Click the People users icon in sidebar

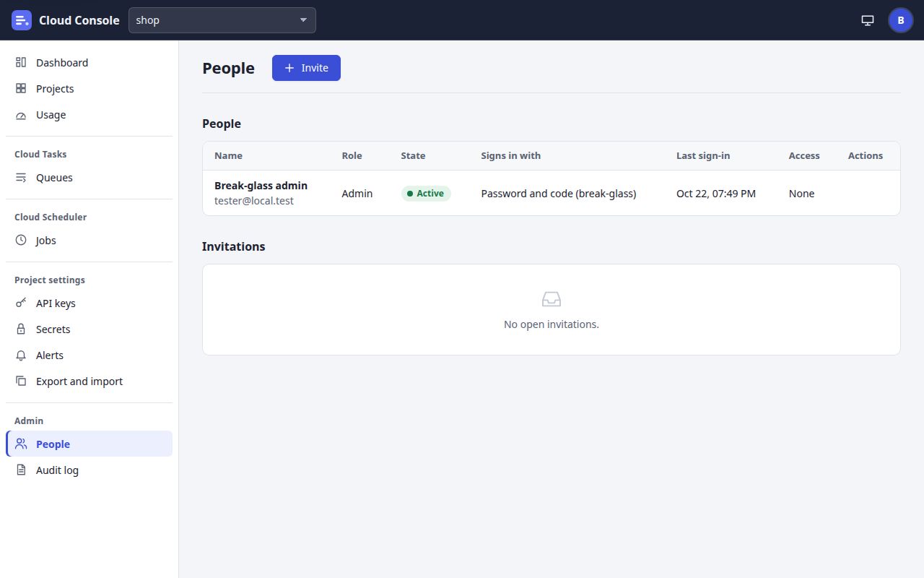tap(21, 444)
